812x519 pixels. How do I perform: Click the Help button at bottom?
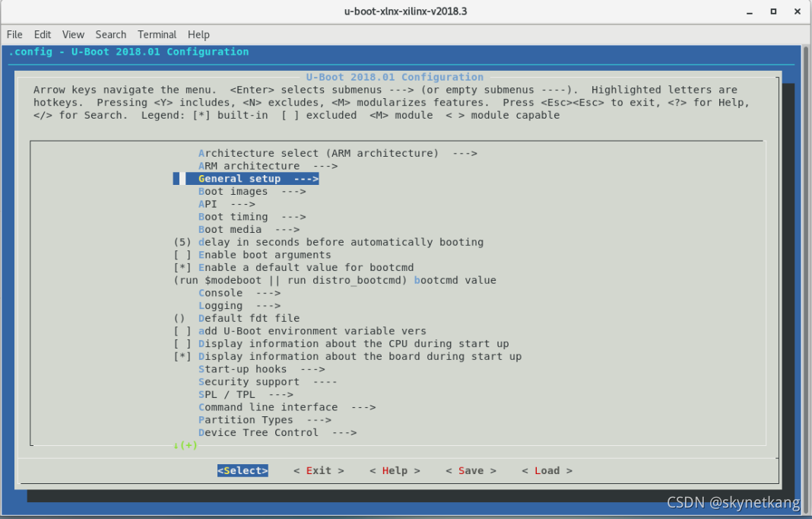[x=395, y=471]
